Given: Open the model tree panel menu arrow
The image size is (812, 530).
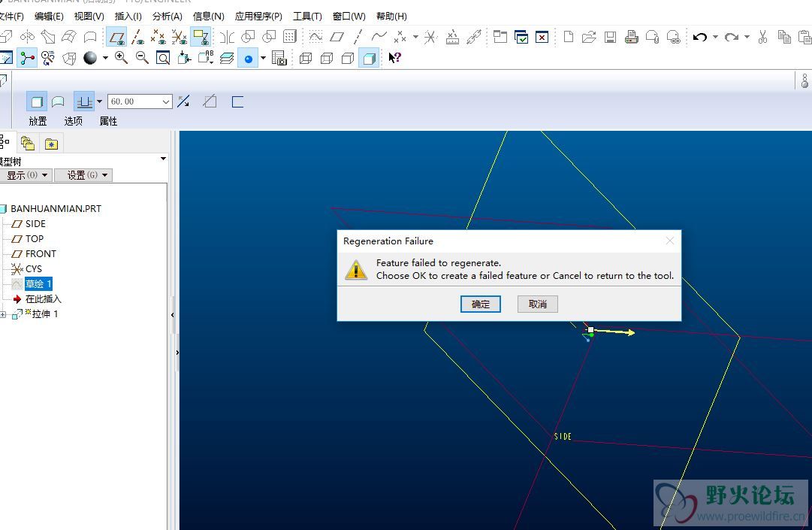Looking at the screenshot, I should point(163,159).
